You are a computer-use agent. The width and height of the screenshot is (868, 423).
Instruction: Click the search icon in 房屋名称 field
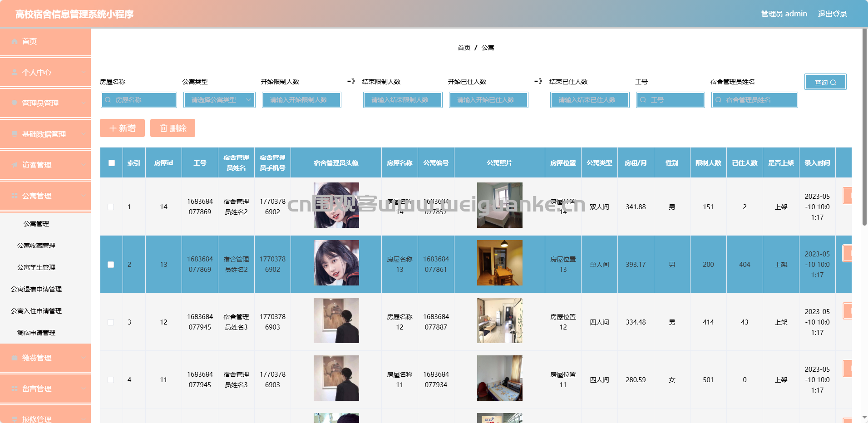(x=108, y=100)
